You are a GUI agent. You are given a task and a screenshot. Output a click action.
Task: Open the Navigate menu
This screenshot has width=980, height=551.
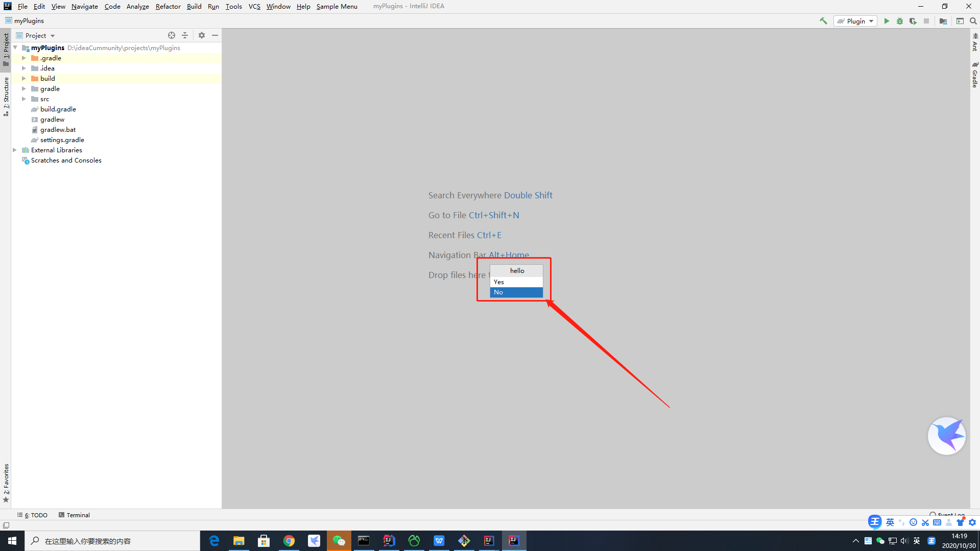tap(85, 6)
